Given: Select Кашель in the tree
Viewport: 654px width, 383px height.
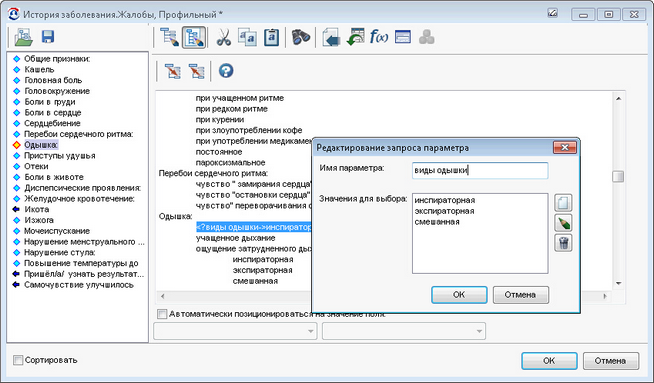Looking at the screenshot, I should (39, 69).
